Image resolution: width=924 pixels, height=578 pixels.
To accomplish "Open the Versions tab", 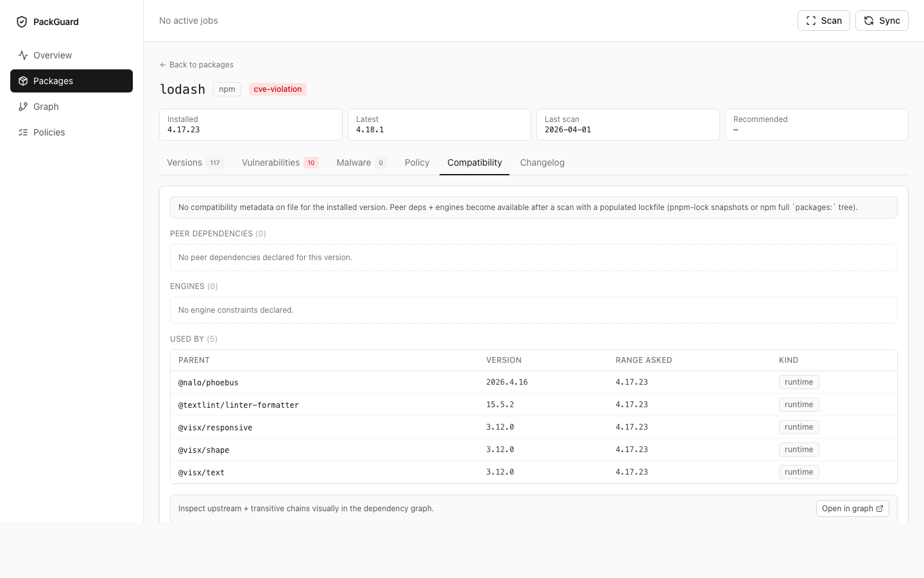I will click(x=195, y=162).
